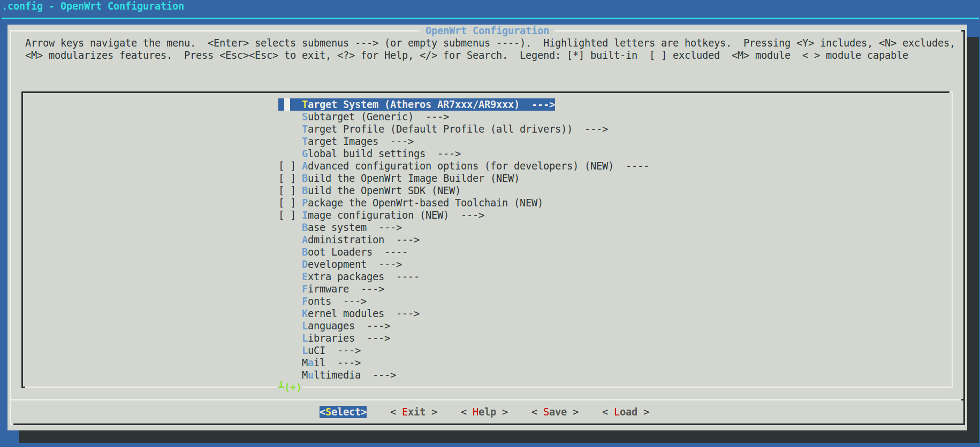Viewport: 980px width, 447px height.
Task: Open the Base system submenu arrow
Action: 390,228
